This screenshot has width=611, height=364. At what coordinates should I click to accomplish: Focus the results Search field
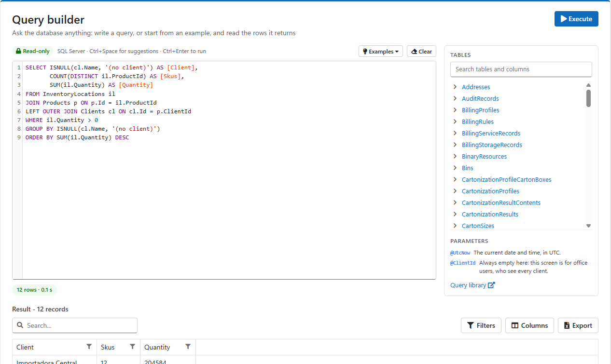pos(75,325)
